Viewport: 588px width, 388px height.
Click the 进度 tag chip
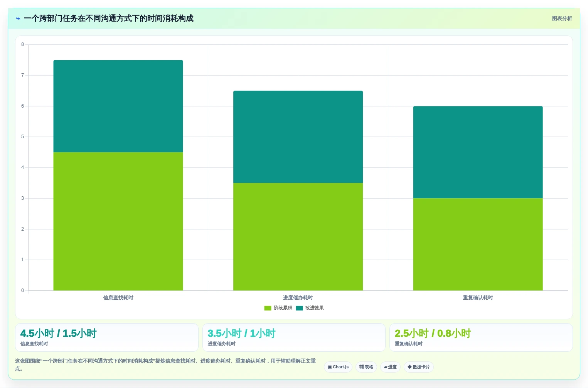(x=390, y=367)
